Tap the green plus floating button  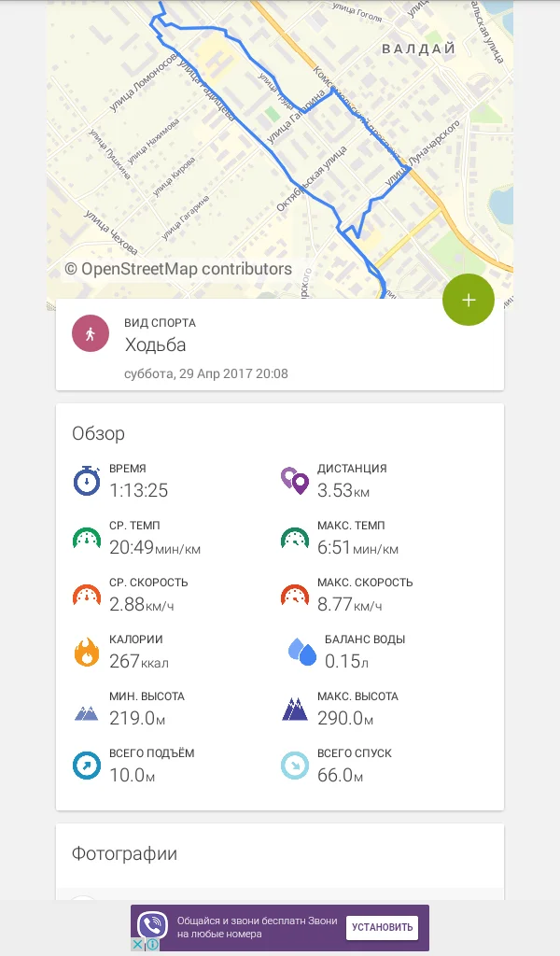tap(468, 300)
